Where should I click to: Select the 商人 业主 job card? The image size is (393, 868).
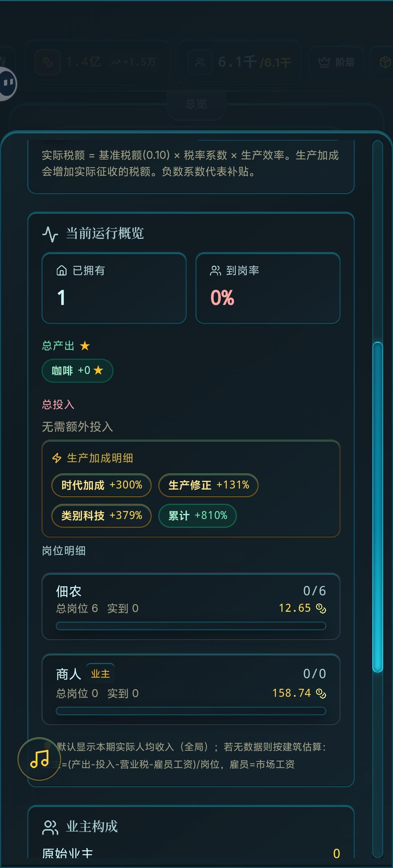tap(191, 689)
